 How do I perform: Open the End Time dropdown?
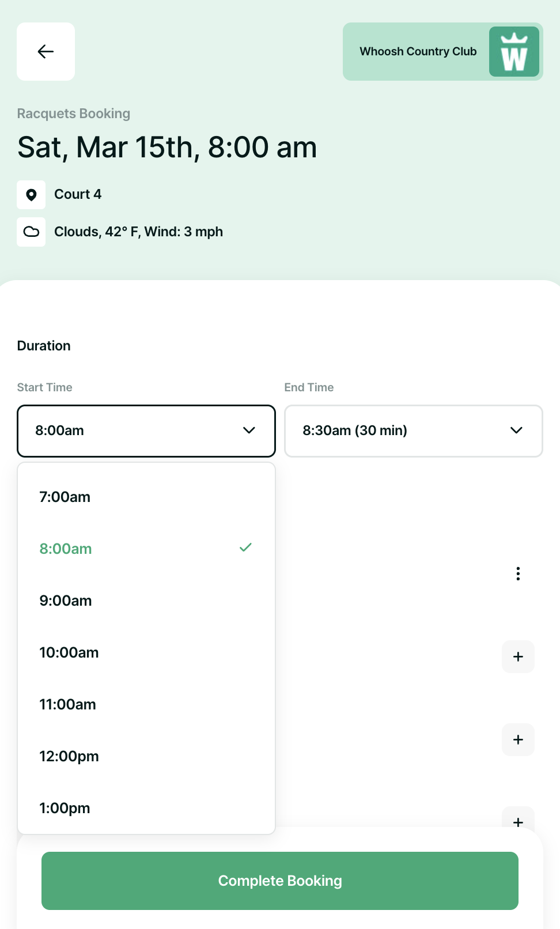click(413, 431)
